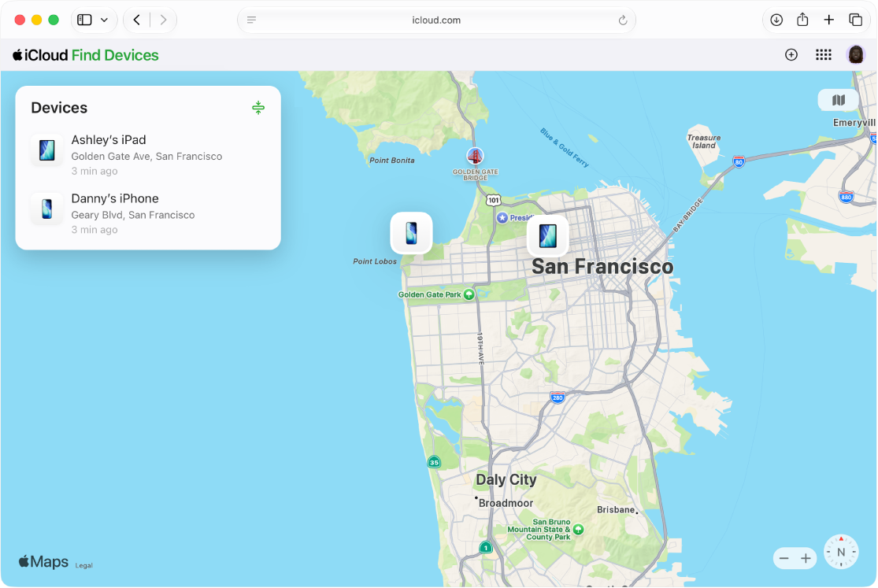Click the Safari sidebar toggle button
This screenshot has height=588, width=878.
(x=84, y=20)
